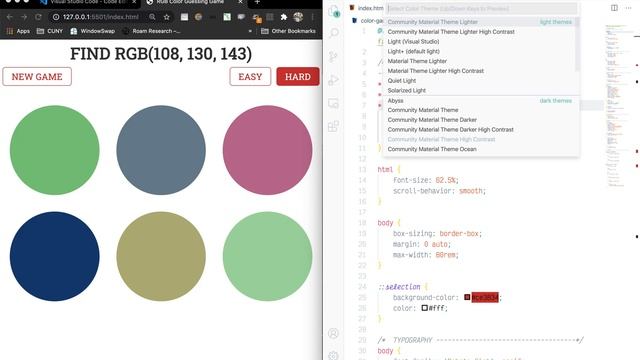Select the Quiet Light theme
This screenshot has height=360, width=640.
click(x=480, y=81)
